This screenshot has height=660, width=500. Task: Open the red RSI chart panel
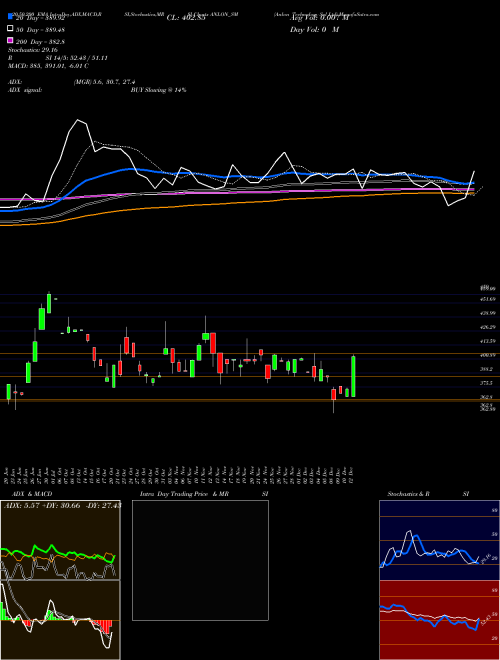point(439,620)
